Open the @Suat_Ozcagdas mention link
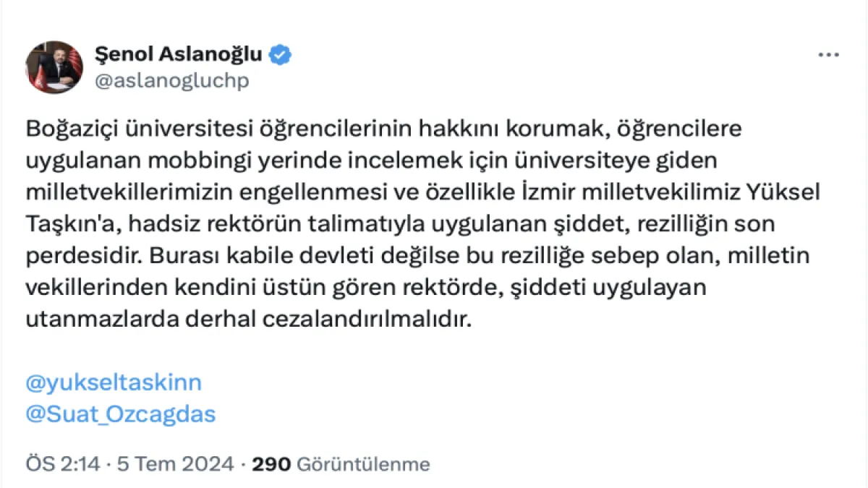The image size is (868, 488). [x=121, y=414]
